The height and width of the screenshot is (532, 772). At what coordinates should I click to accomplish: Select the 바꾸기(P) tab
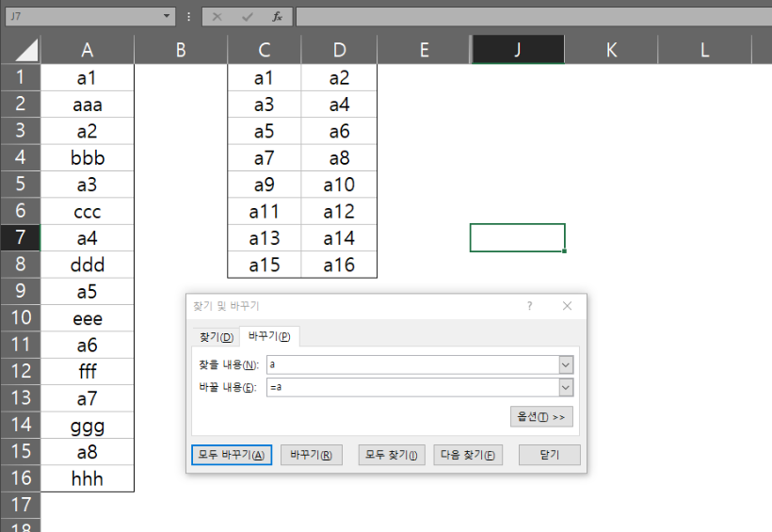[x=269, y=336]
